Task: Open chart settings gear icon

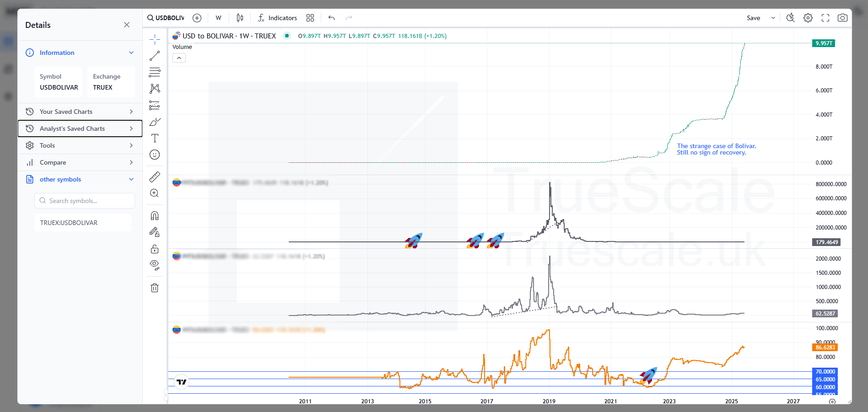Action: 808,18
